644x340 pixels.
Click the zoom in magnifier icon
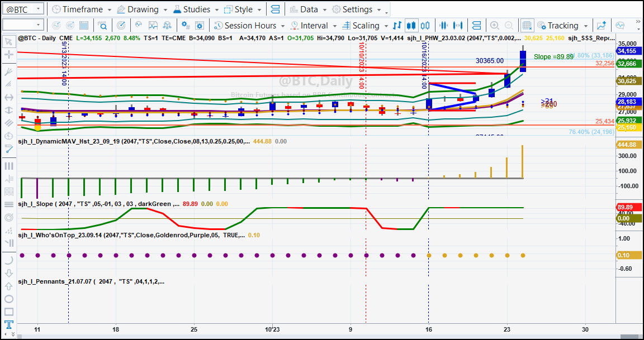click(x=495, y=26)
